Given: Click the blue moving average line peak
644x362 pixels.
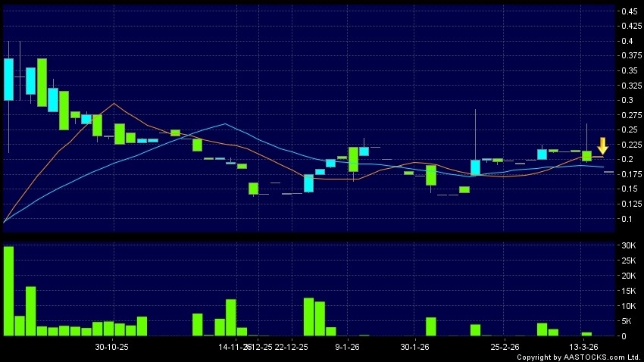Looking at the screenshot, I should point(226,123).
